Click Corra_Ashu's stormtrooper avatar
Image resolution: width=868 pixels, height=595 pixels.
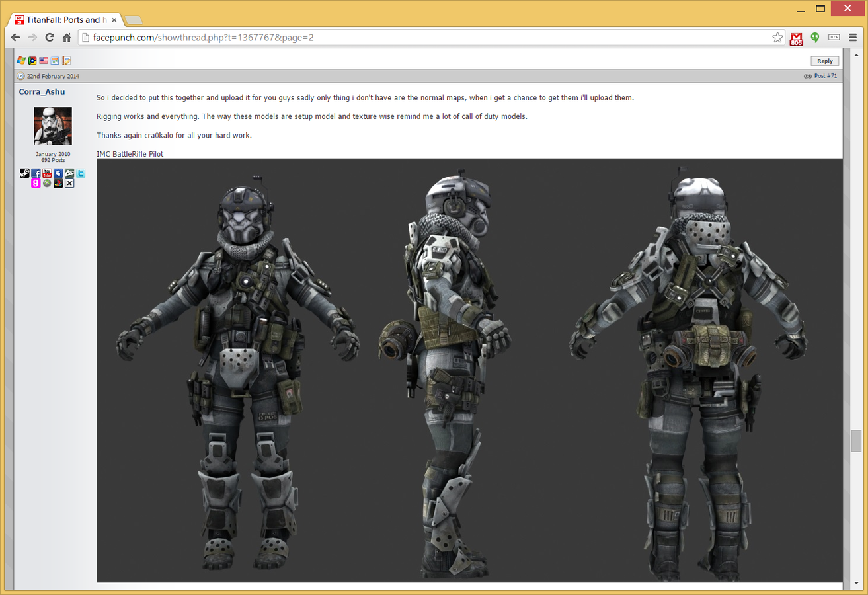pyautogui.click(x=53, y=126)
